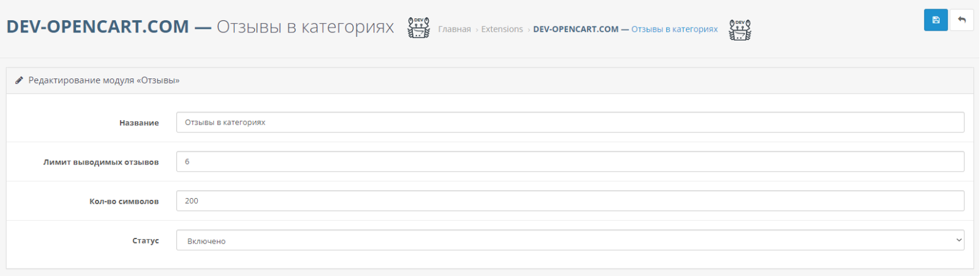Image resolution: width=980 pixels, height=276 pixels.
Task: Click the pencil icon in module edit header
Action: [19, 80]
